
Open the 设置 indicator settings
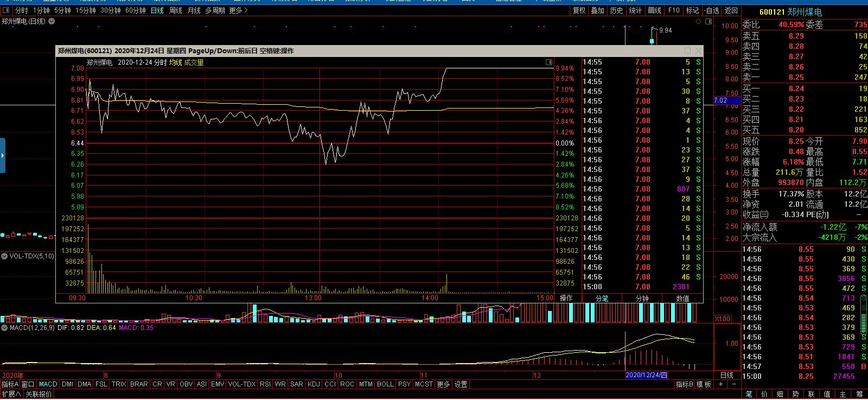[461, 384]
